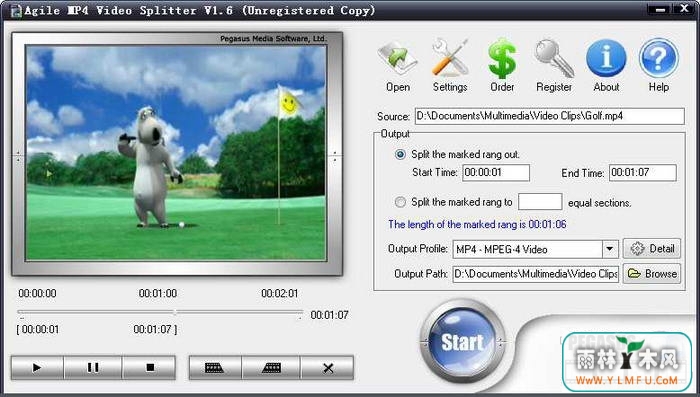Select 'Split the marked rang to equal sections' option
700x397 pixels.
tap(400, 202)
